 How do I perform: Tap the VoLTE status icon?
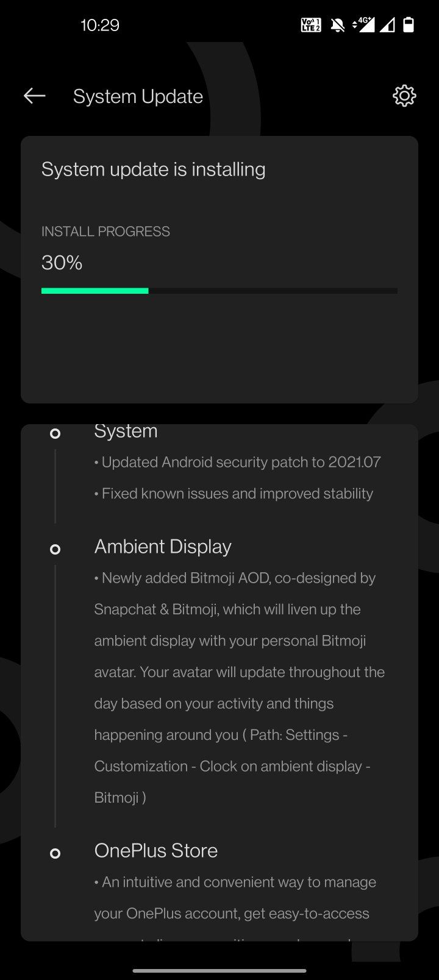point(311,25)
